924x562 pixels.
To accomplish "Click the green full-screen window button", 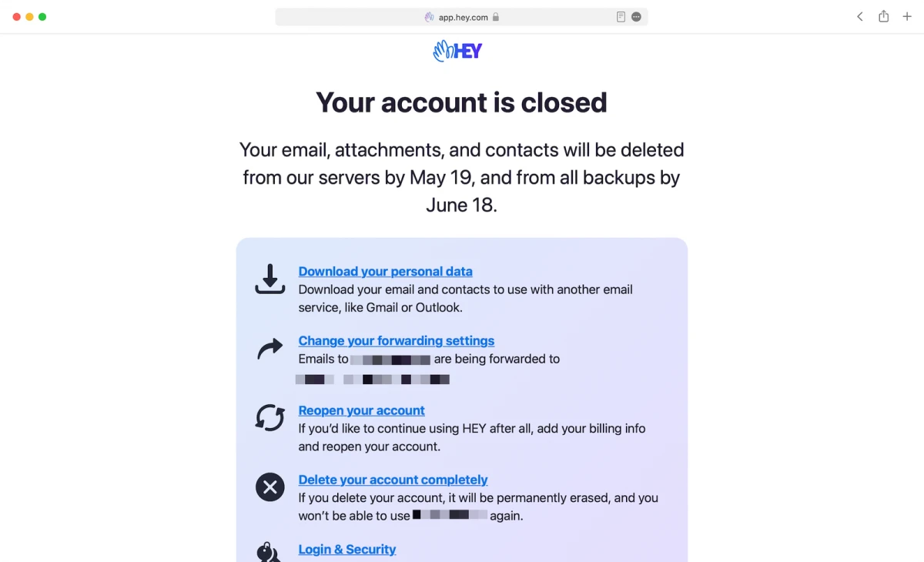I will coord(42,17).
